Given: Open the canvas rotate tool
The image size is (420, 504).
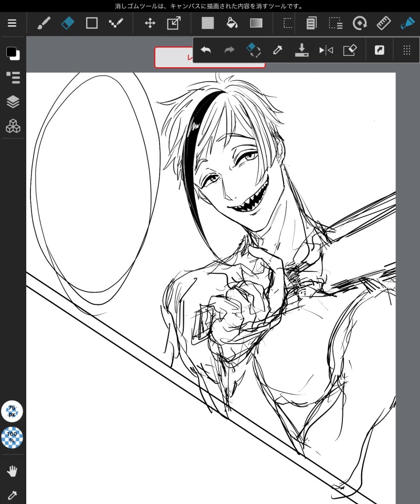Looking at the screenshot, I should click(x=360, y=23).
